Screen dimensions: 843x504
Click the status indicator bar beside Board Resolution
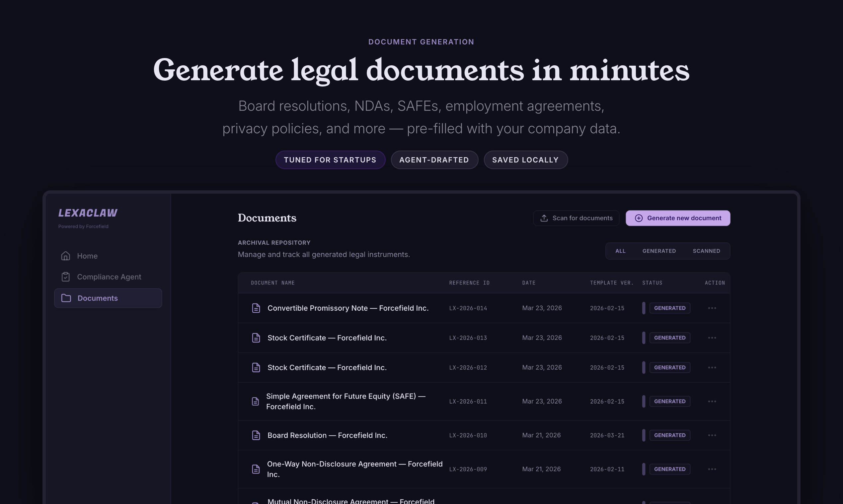click(644, 435)
